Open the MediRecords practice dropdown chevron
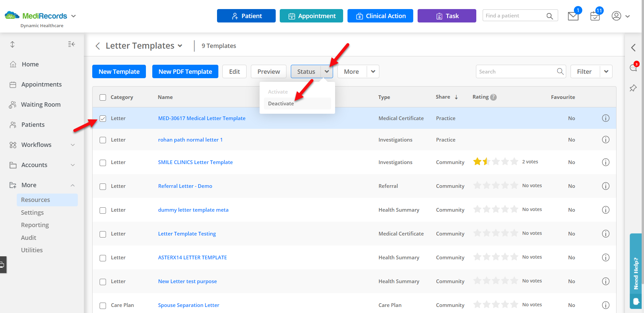Screen dimensions: 644x313 pos(73,16)
